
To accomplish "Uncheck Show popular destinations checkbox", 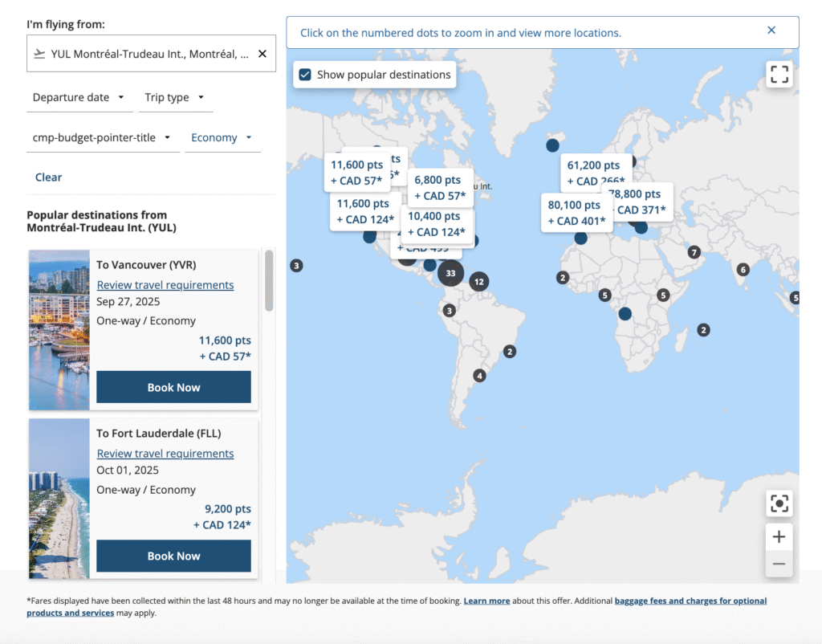I will click(305, 75).
